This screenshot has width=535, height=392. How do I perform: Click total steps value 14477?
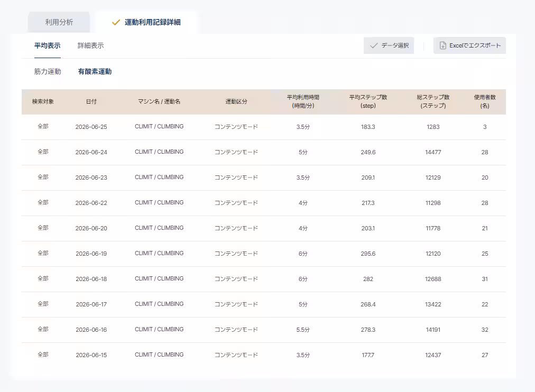pos(433,152)
